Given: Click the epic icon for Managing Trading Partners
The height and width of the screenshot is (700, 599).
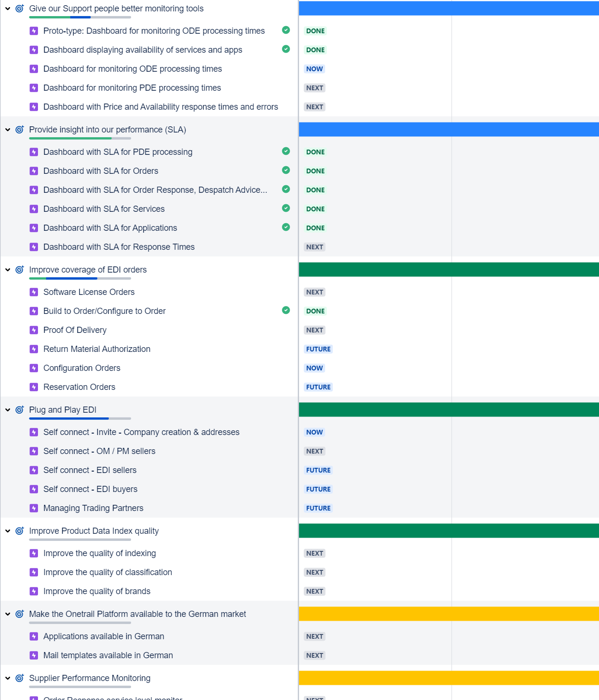Looking at the screenshot, I should (x=34, y=508).
